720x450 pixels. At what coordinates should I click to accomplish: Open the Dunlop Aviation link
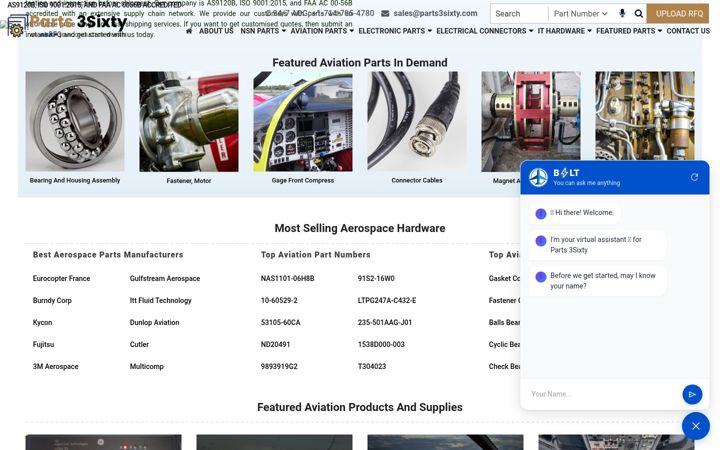click(x=154, y=322)
